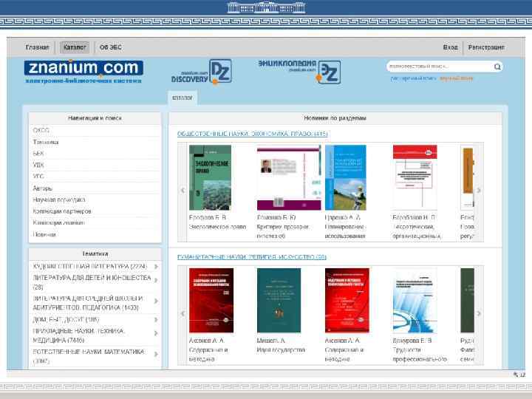Click the Вход login link

(x=450, y=47)
